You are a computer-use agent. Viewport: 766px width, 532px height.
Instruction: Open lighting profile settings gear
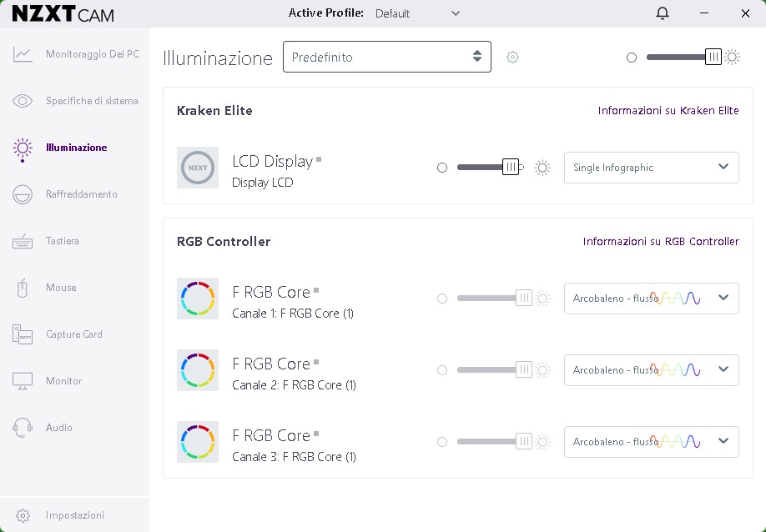click(512, 58)
